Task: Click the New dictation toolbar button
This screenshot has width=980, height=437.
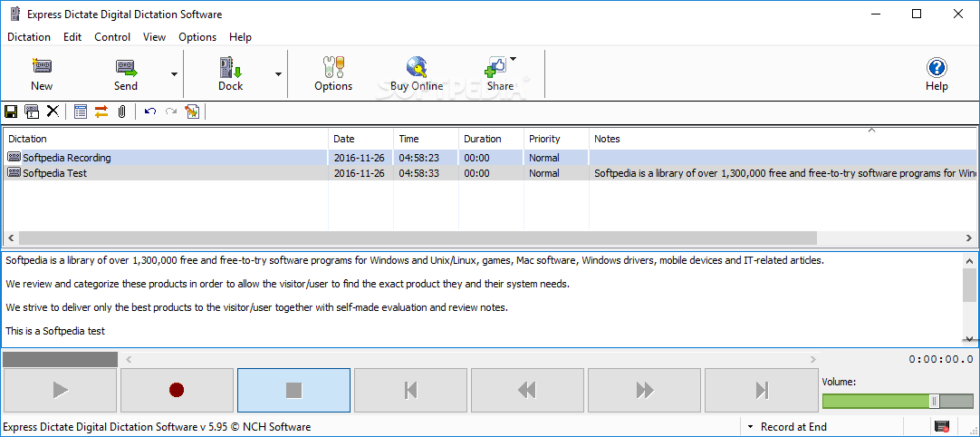Action: (x=42, y=73)
